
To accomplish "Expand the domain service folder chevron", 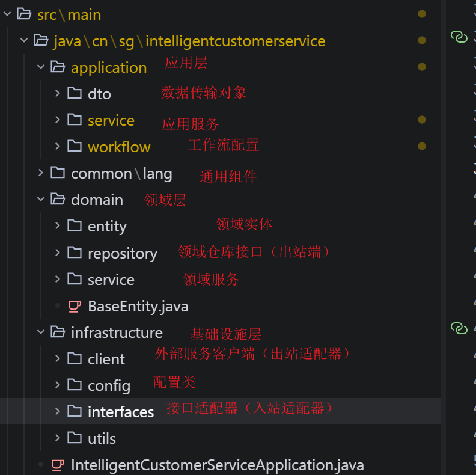I will click(57, 278).
